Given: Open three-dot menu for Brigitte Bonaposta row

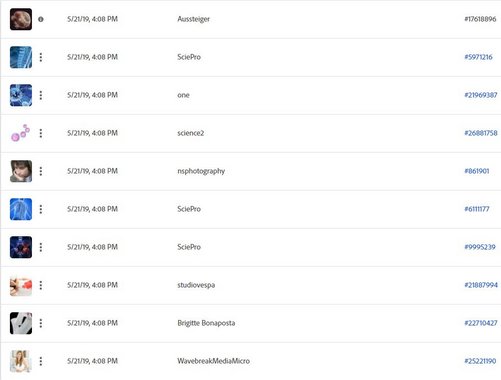Looking at the screenshot, I should pyautogui.click(x=41, y=323).
